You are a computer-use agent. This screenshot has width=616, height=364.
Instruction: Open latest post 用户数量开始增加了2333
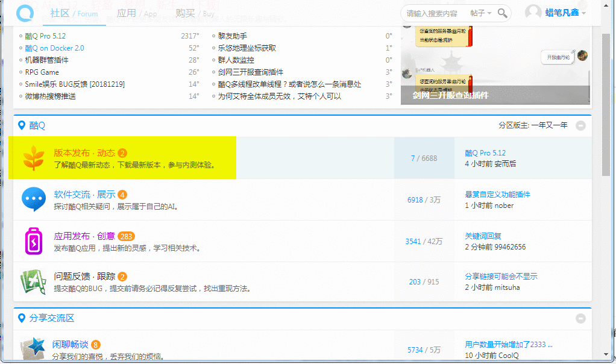click(508, 344)
